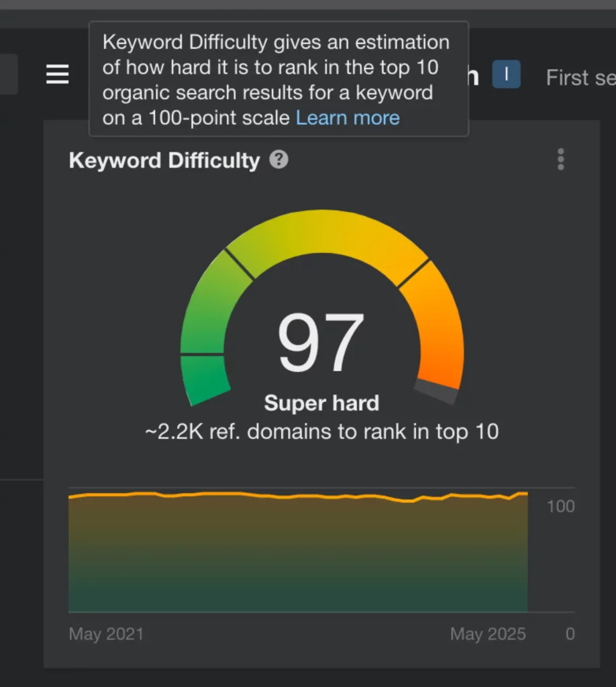Click the 'First se' text at top right
The image size is (616, 687).
580,78
